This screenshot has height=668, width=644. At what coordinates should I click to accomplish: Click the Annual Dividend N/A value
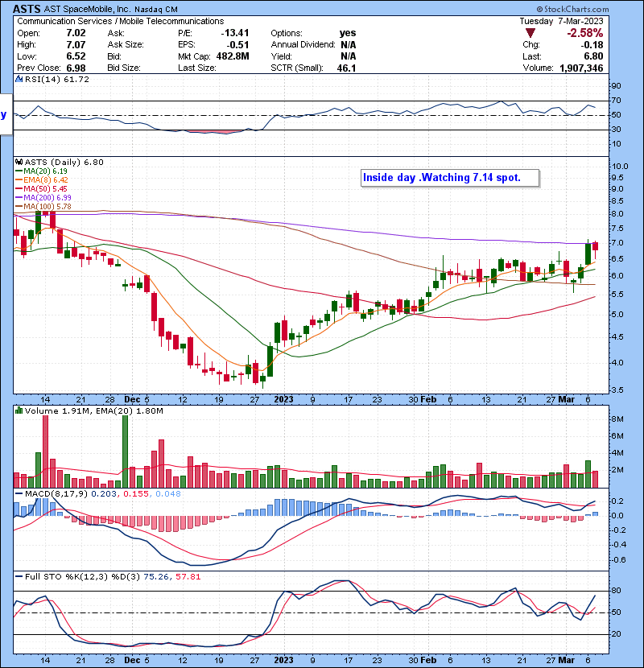pyautogui.click(x=349, y=45)
